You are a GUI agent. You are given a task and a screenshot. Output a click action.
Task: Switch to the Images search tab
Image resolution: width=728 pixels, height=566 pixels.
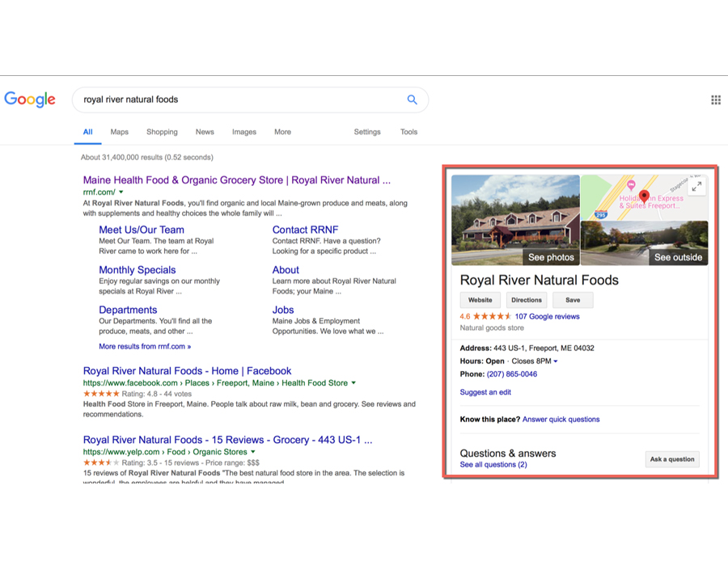pyautogui.click(x=243, y=132)
